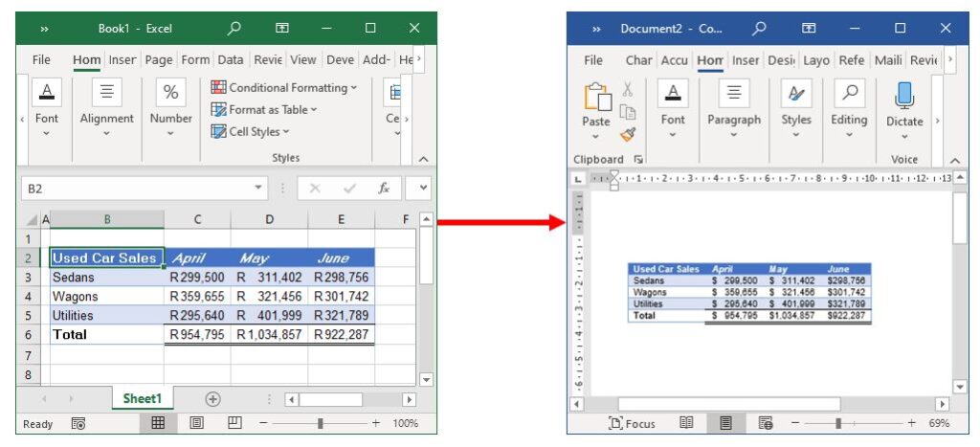Image resolution: width=980 pixels, height=447 pixels.
Task: Switch Word to Read Mode view
Action: click(x=686, y=423)
